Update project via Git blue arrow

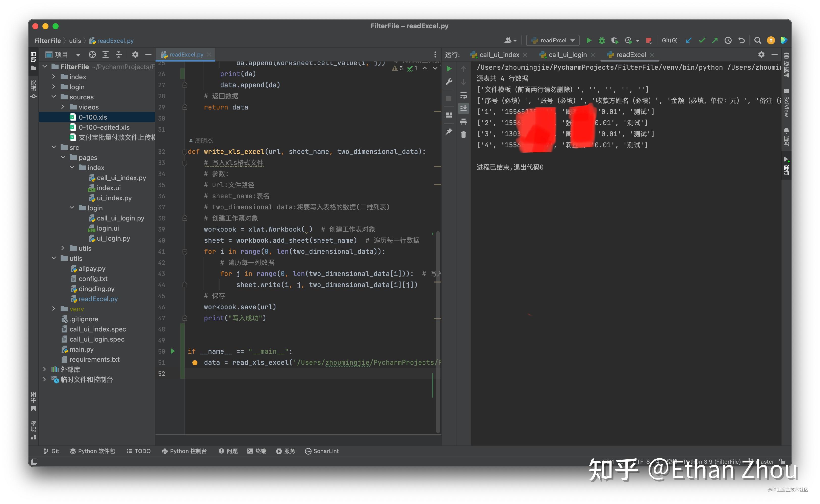[688, 40]
